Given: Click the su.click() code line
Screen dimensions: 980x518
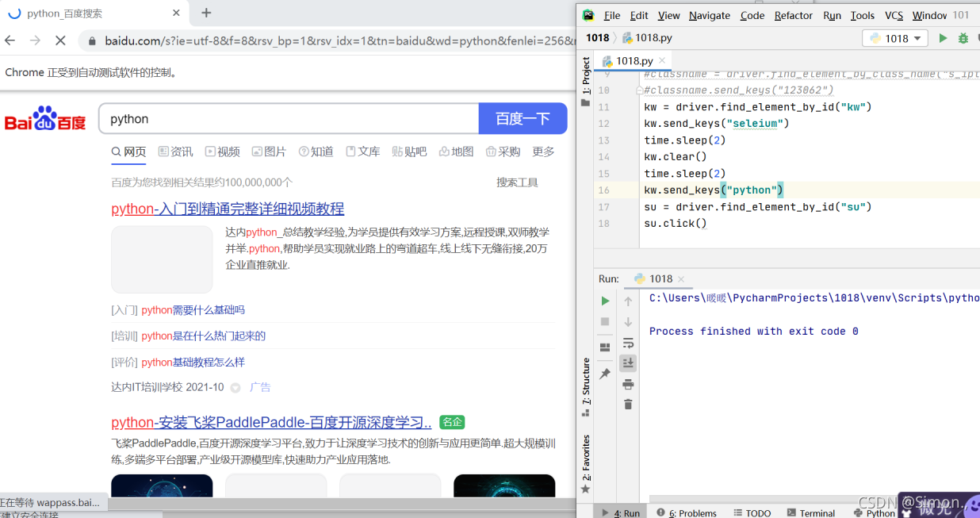Looking at the screenshot, I should point(675,223).
